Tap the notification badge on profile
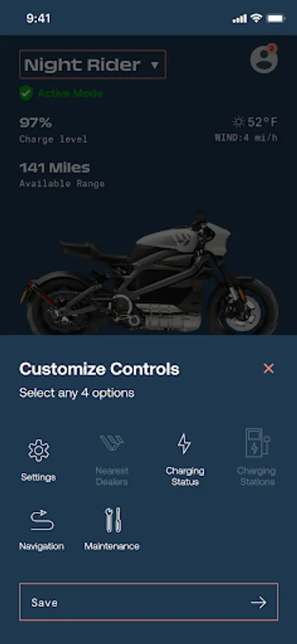This screenshot has height=644, width=297. pos(271,49)
